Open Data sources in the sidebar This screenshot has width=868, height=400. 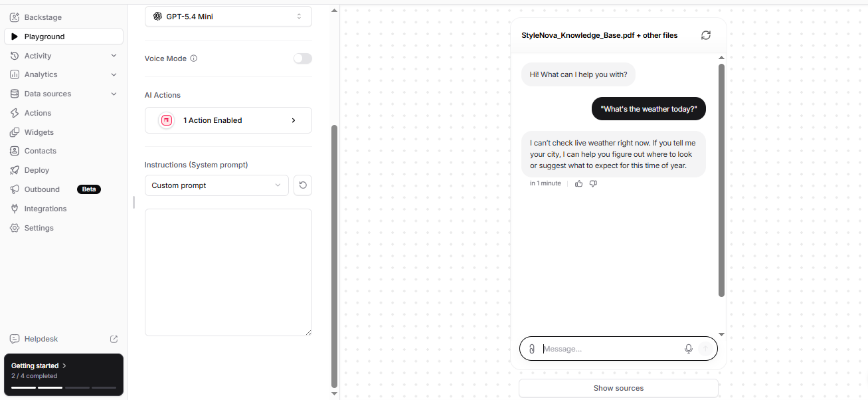coord(63,94)
